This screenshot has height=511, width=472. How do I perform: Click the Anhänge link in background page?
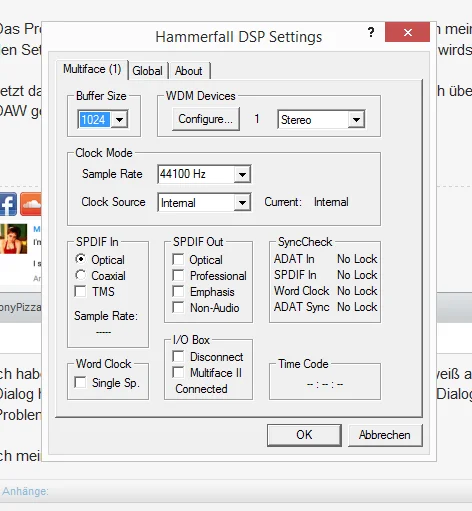point(25,491)
